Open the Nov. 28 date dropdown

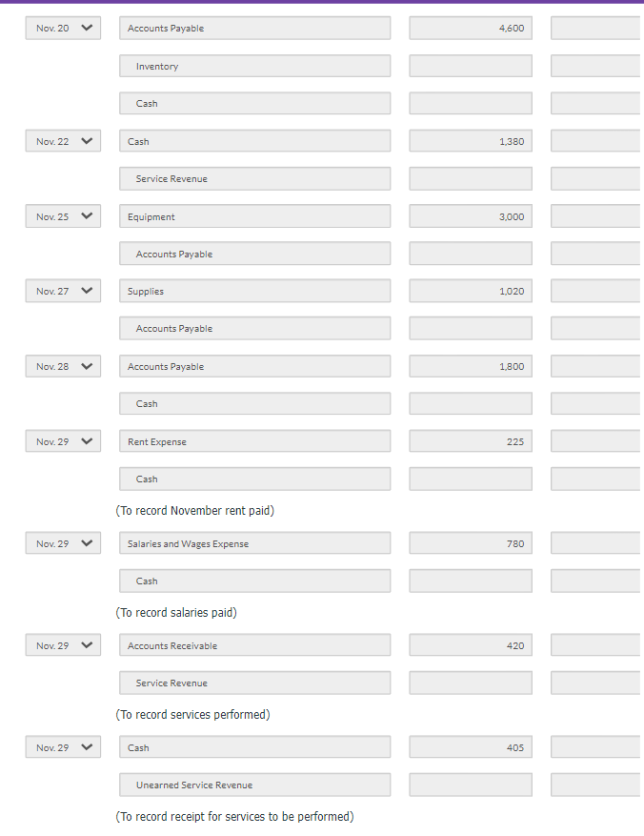[x=62, y=366]
